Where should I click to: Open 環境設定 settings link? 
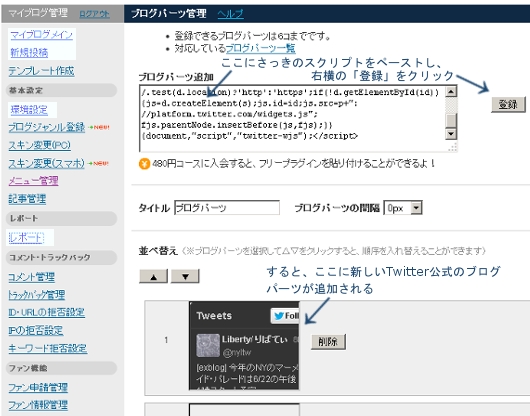[29, 110]
